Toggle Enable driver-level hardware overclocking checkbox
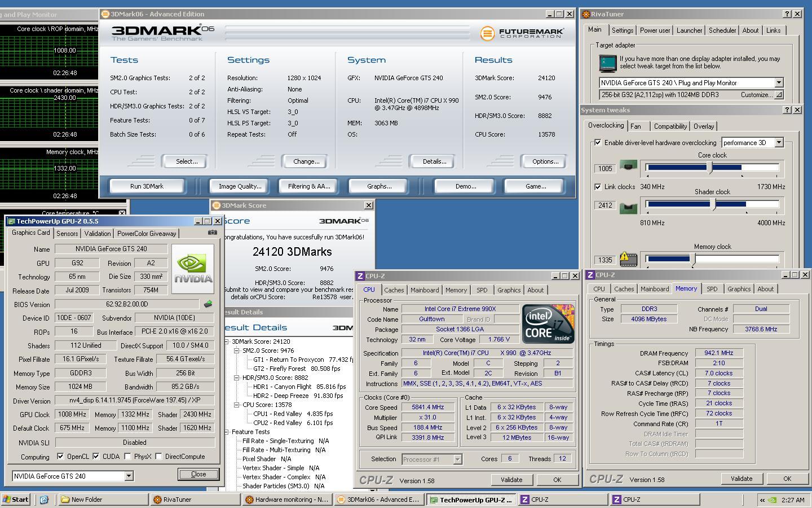The height and width of the screenshot is (508, 812). coord(598,143)
